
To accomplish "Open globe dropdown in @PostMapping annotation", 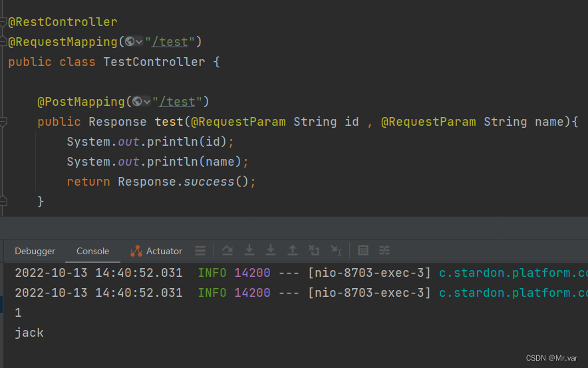I will (142, 102).
